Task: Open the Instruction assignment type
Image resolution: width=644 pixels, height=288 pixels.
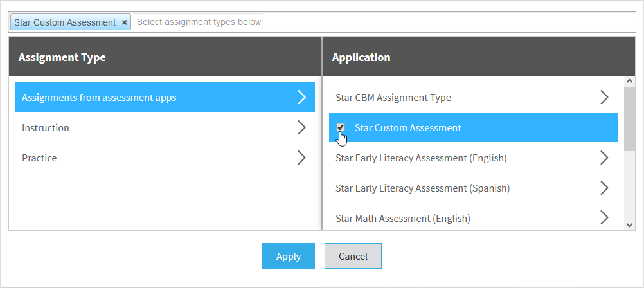Action: point(165,128)
